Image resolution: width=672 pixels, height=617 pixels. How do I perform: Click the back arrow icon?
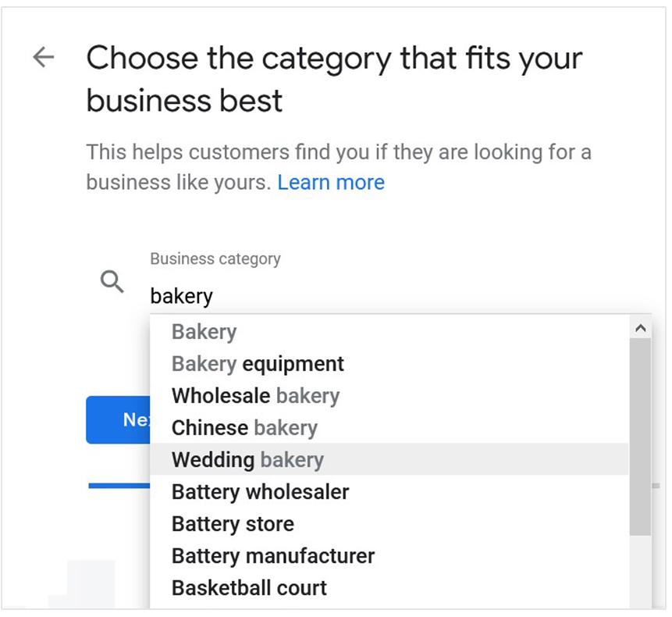(x=44, y=58)
